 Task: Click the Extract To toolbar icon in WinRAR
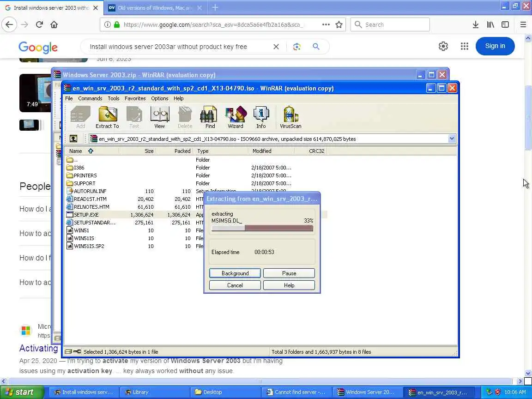click(x=107, y=117)
